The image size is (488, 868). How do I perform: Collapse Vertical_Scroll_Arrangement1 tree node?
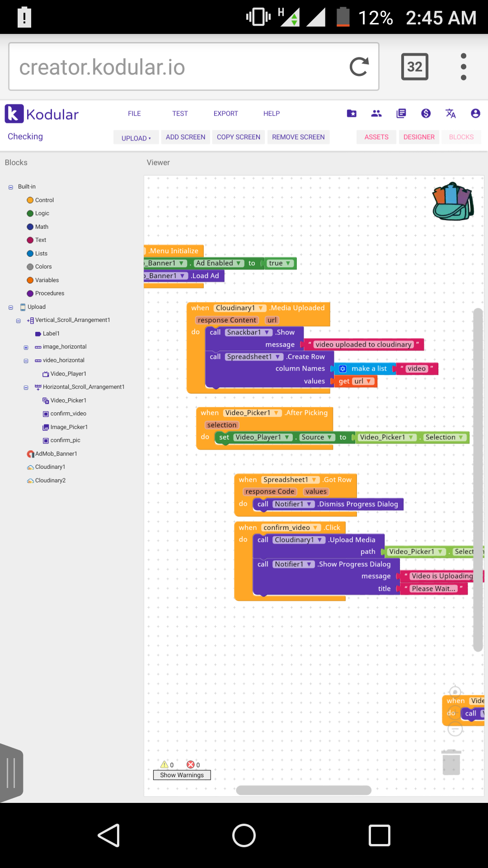19,321
